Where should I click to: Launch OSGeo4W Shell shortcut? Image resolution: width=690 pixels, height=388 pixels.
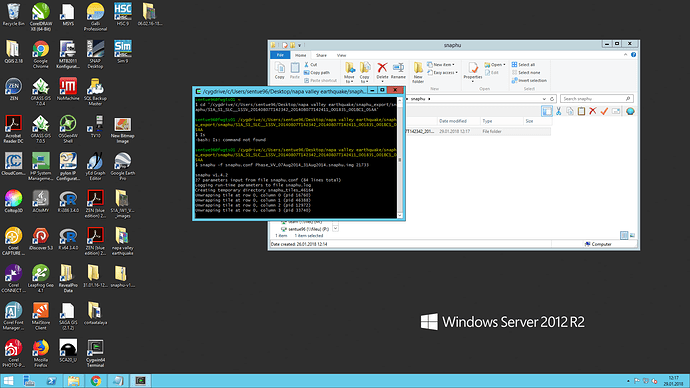pos(68,129)
